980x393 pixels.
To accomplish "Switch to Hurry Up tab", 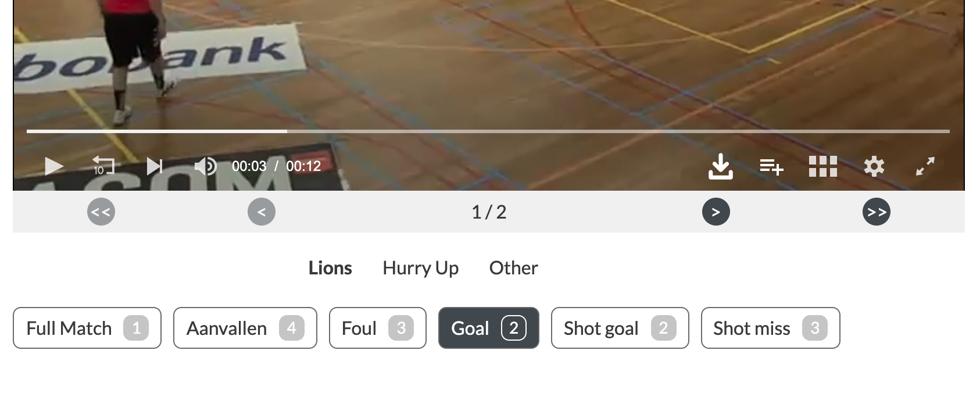I will tap(420, 268).
